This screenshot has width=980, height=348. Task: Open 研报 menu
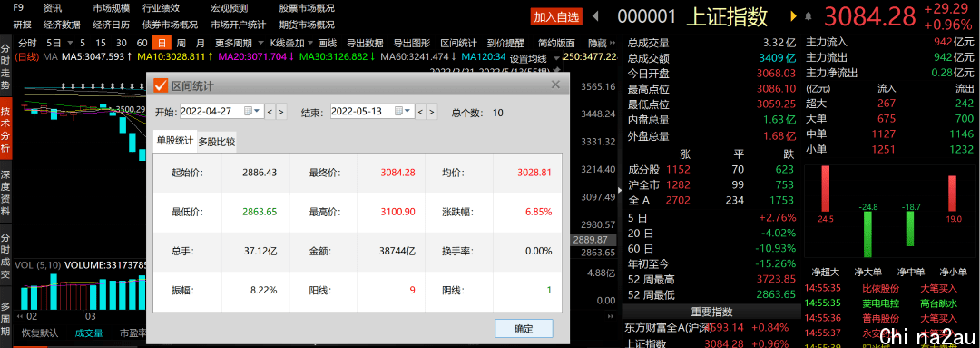coord(22,25)
